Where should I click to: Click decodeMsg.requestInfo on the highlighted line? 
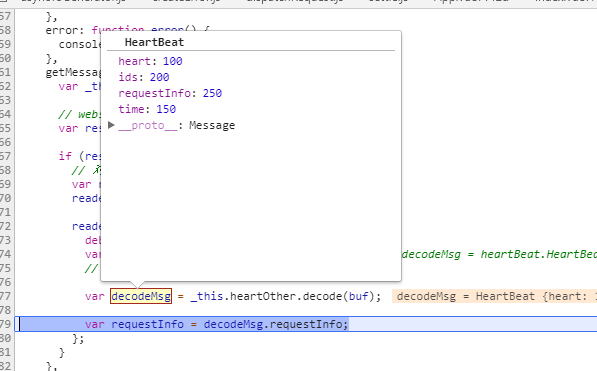coord(276,324)
